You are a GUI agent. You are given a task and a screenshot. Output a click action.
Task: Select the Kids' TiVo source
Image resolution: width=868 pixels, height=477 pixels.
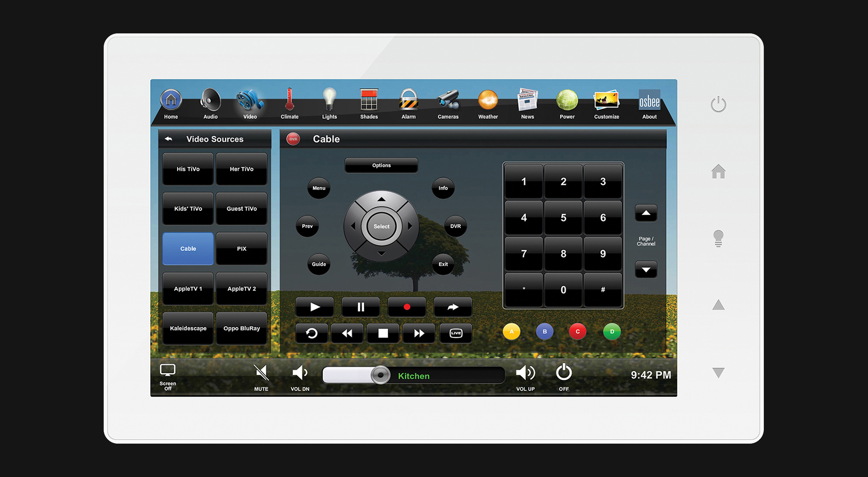188,209
